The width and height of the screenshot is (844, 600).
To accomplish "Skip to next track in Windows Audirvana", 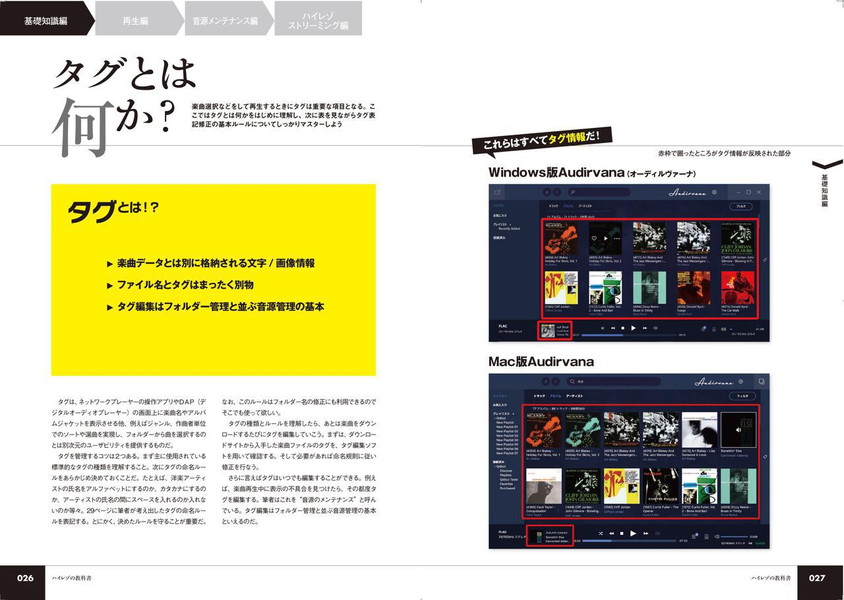I will (x=644, y=328).
